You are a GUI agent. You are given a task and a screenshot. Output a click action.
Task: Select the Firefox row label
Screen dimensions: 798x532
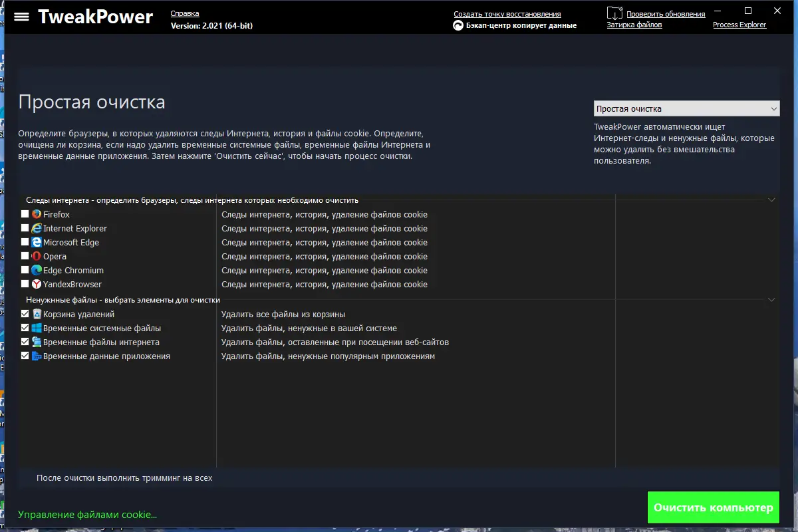[x=57, y=215]
